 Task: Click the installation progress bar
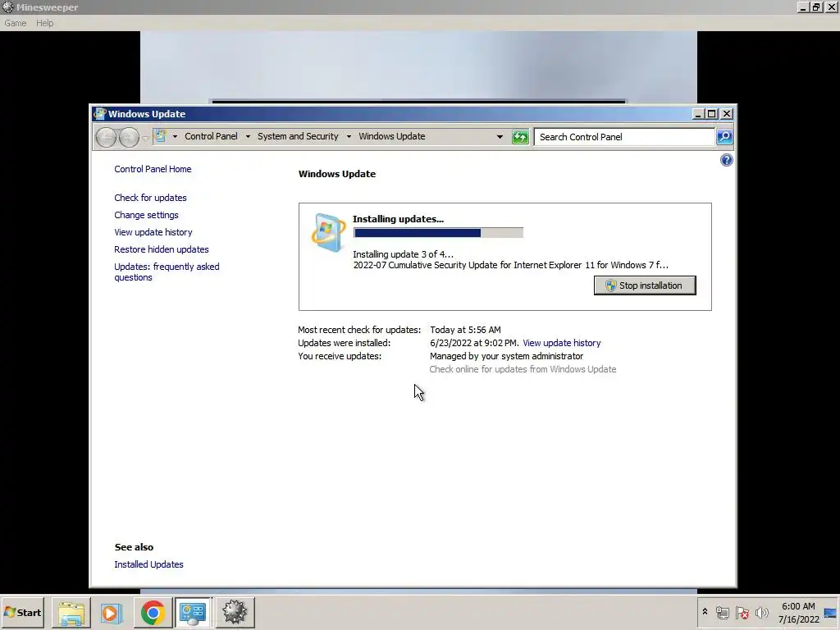tap(438, 232)
